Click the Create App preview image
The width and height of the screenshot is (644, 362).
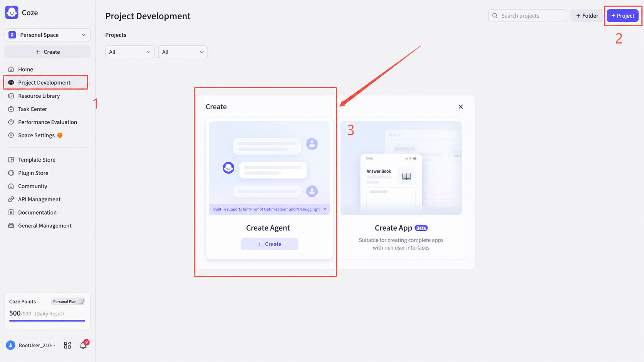coord(401,168)
